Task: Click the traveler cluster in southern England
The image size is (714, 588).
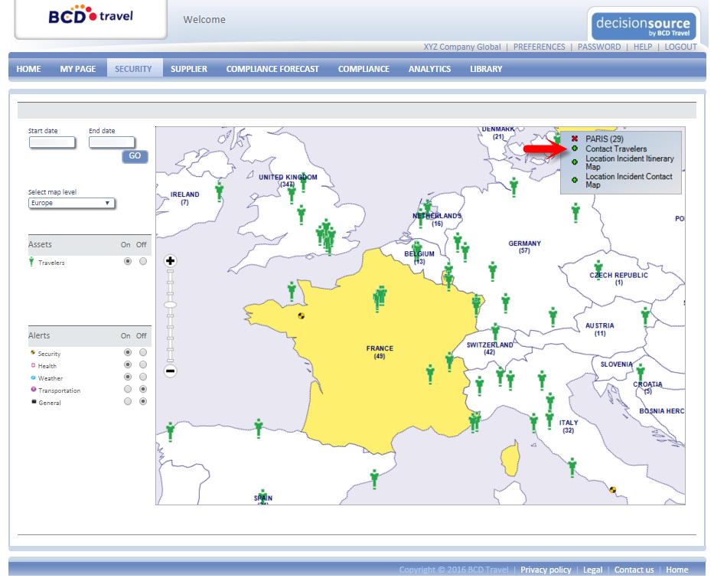Action: (326, 236)
